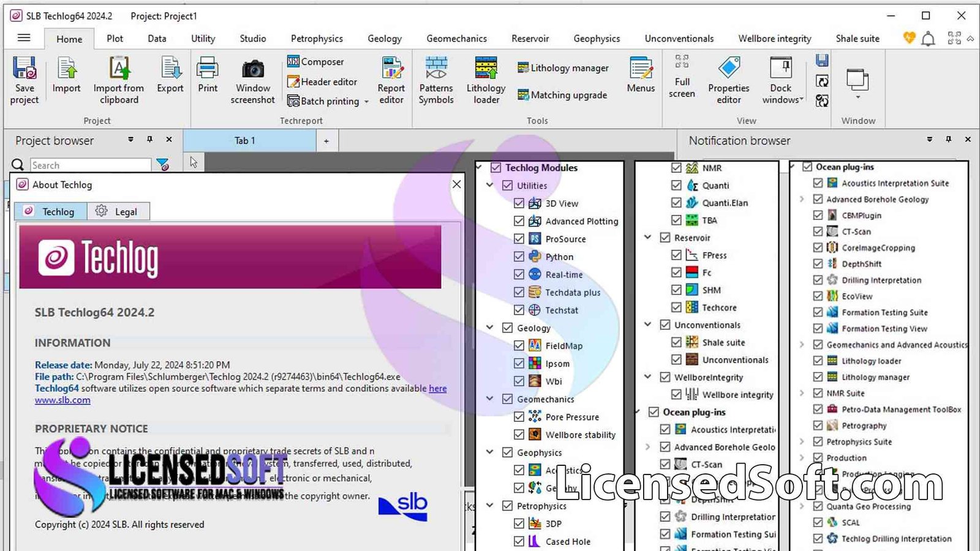
Task: Click the orange heart icon
Action: pos(910,38)
